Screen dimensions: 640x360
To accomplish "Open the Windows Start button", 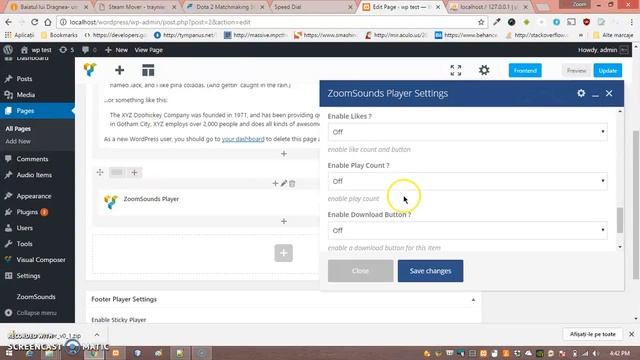I will (9, 353).
